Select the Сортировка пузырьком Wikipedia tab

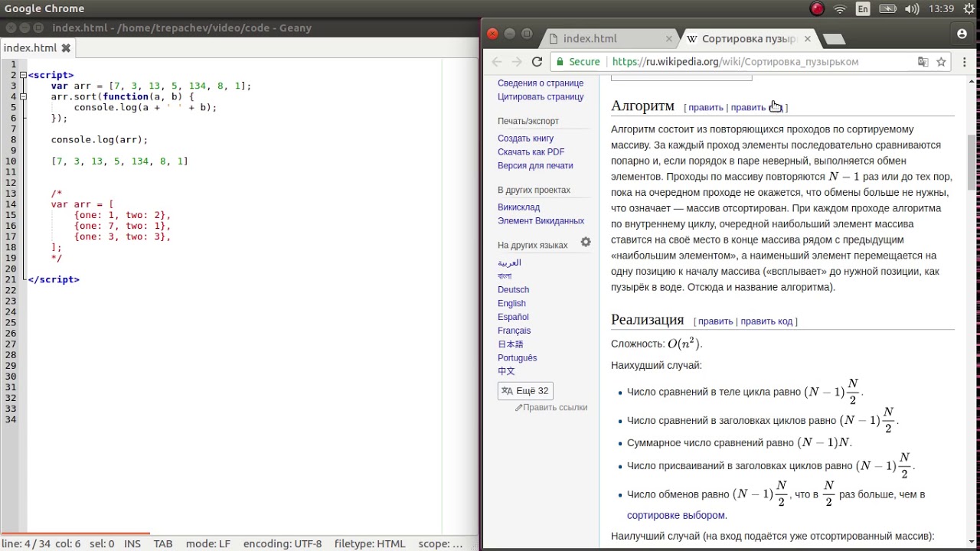pos(748,39)
